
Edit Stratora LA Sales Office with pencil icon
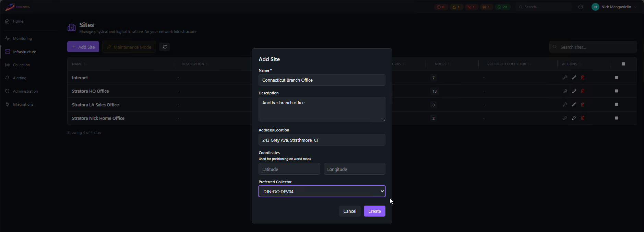tap(574, 104)
